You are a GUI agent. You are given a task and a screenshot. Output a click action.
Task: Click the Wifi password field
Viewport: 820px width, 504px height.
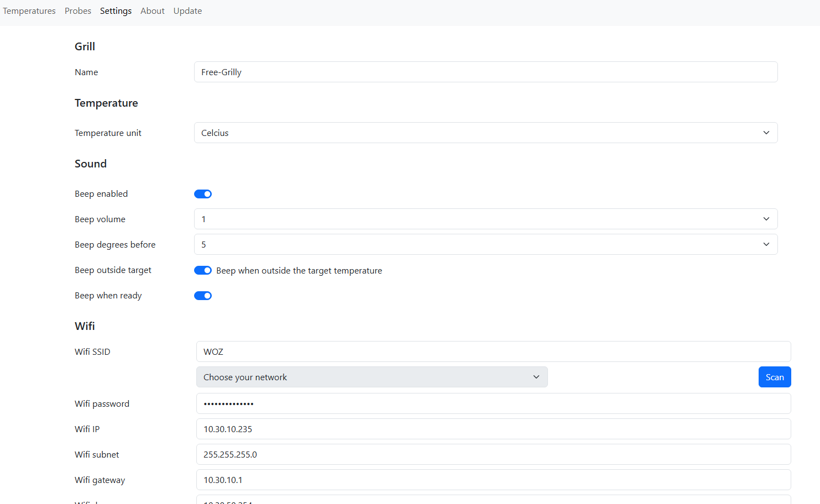(x=493, y=403)
